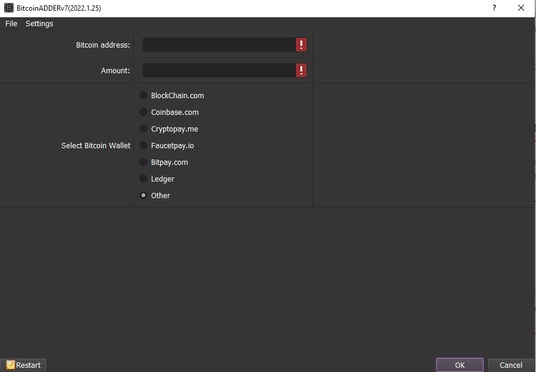Click the Cancel button

[511, 365]
